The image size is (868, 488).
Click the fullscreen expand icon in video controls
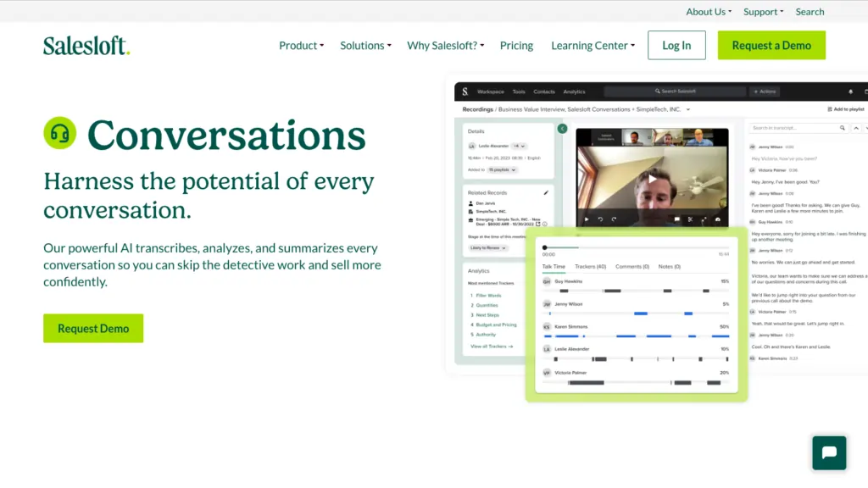704,219
